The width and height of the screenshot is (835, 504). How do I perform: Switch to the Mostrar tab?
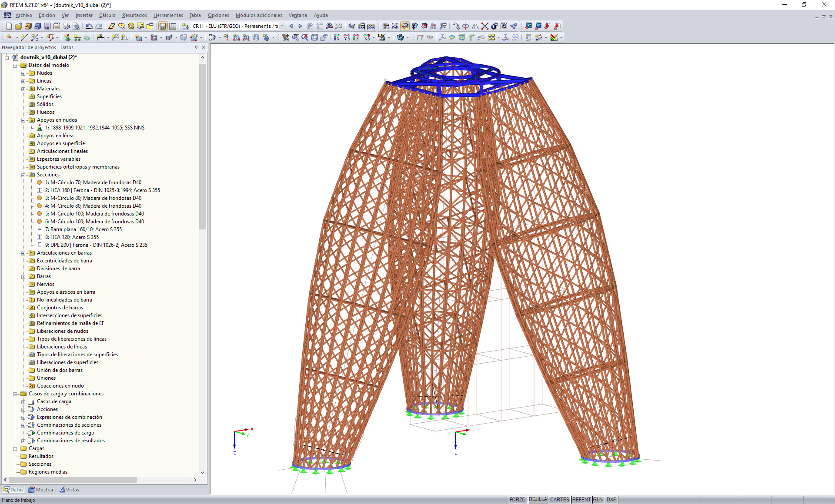pyautogui.click(x=41, y=489)
